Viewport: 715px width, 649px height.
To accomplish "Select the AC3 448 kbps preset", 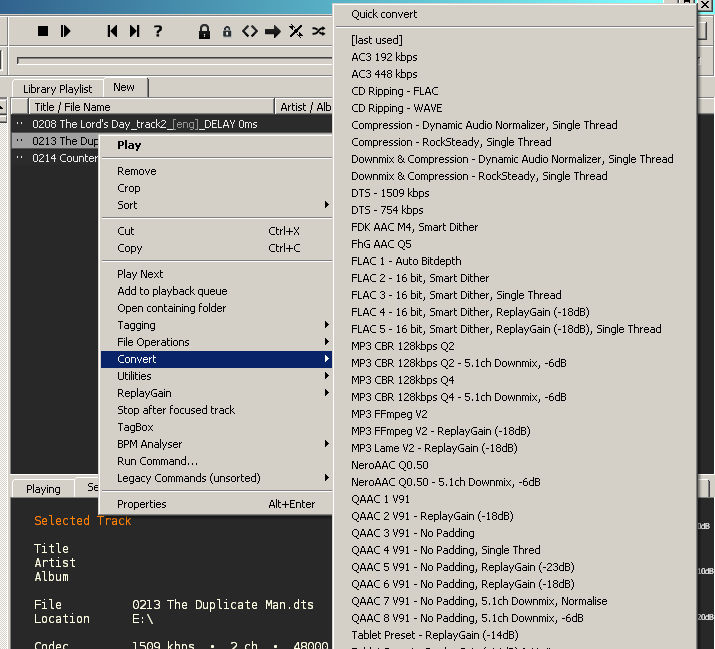I will (514, 74).
